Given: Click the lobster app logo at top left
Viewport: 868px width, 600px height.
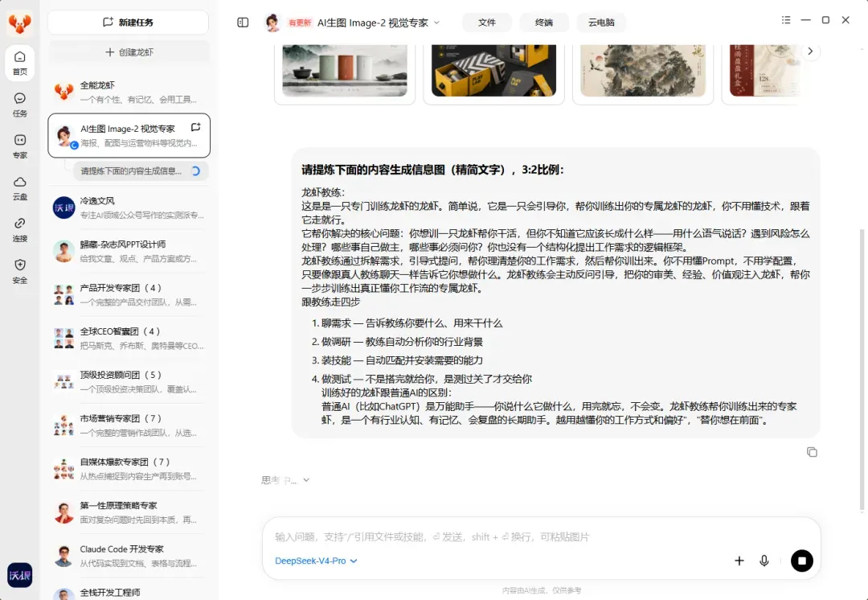Looking at the screenshot, I should point(19,23).
